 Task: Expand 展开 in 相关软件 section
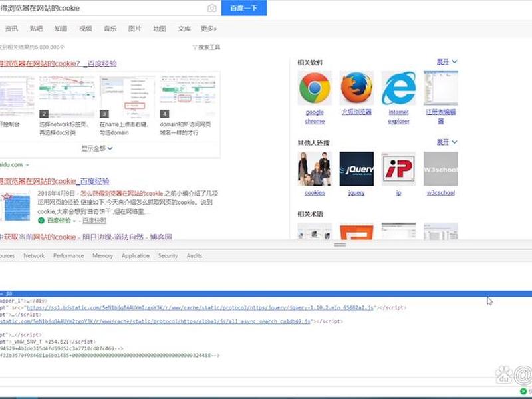coord(447,62)
